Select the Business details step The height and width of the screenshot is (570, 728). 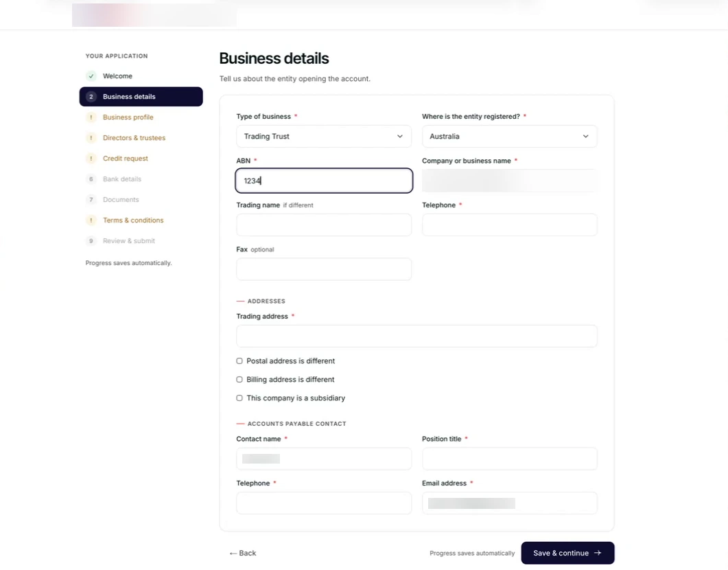(141, 97)
